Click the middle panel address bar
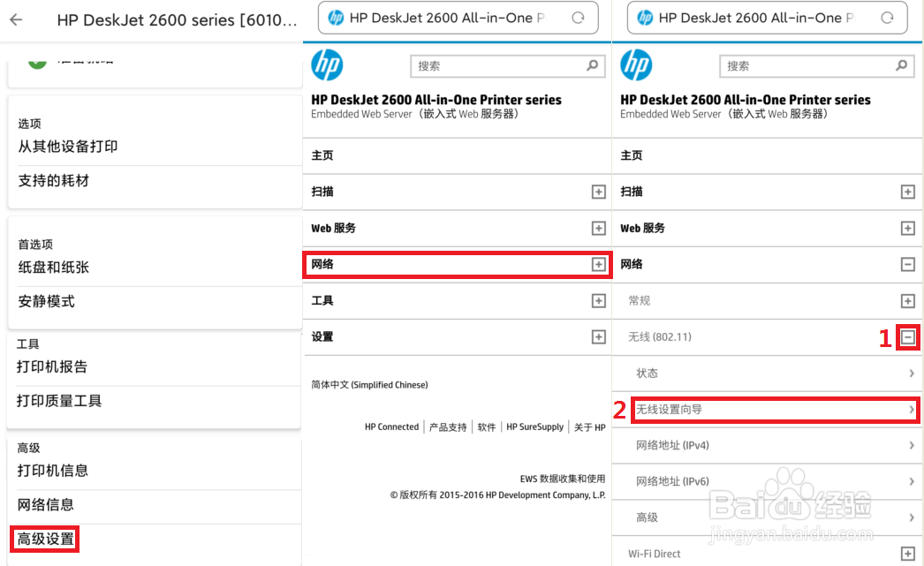 coord(458,19)
